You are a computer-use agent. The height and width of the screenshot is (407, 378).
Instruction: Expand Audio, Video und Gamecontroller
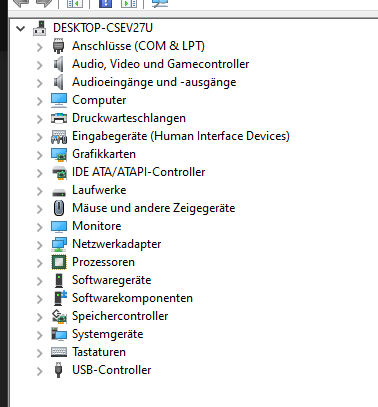coord(40,65)
